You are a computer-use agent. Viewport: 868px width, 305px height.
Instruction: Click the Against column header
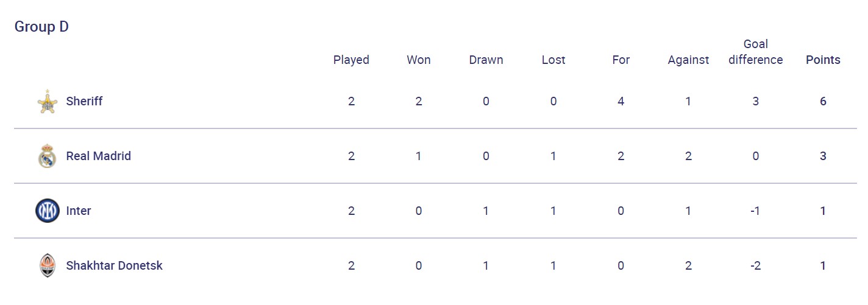click(x=688, y=60)
